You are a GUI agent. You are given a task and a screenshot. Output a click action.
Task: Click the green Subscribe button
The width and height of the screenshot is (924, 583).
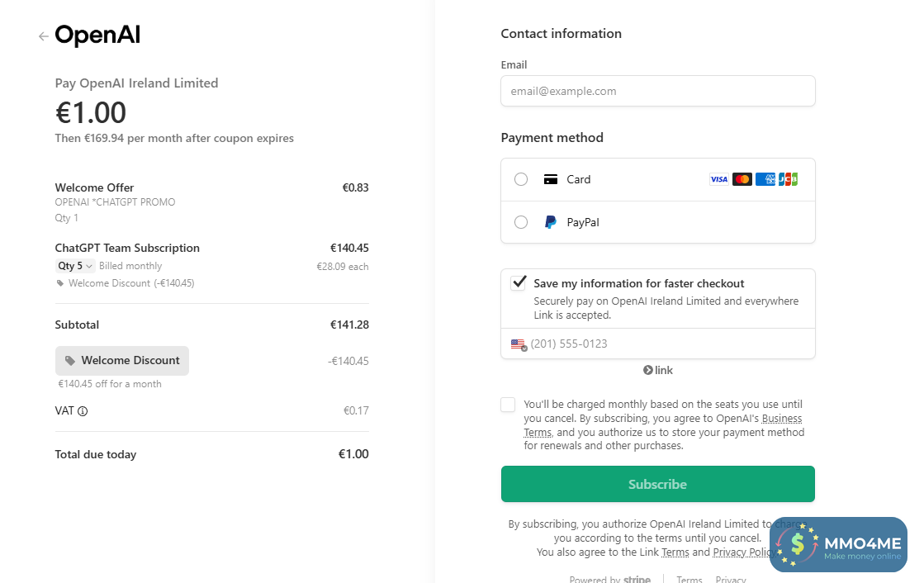point(657,484)
